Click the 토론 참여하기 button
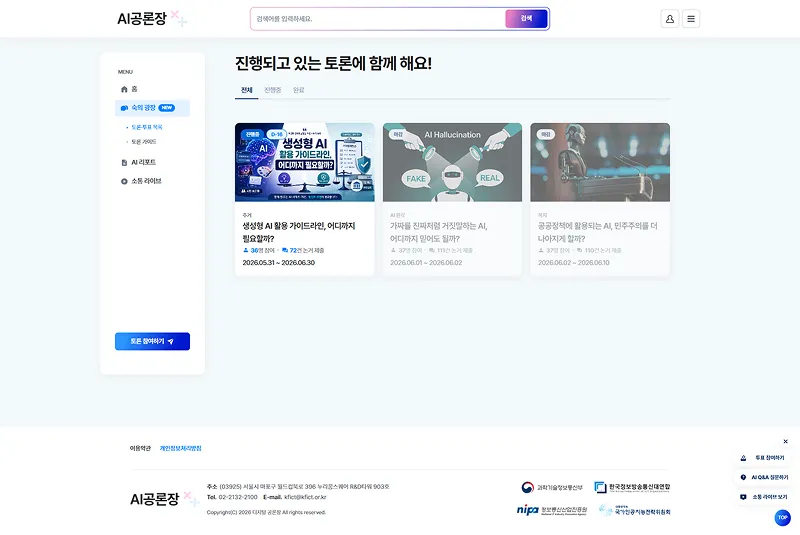The image size is (800, 535). click(x=153, y=342)
